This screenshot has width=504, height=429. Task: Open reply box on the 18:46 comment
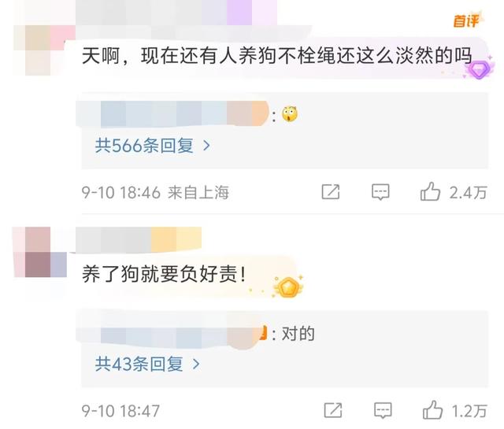click(380, 192)
